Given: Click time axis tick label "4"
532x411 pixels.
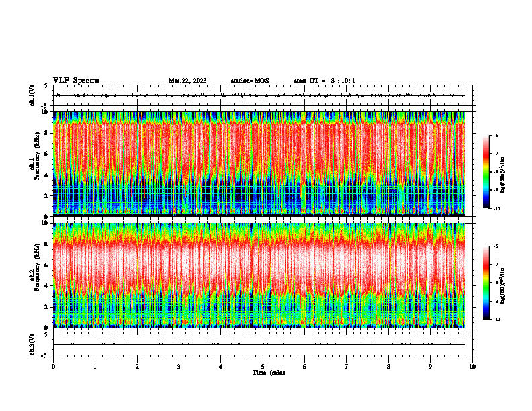Looking at the screenshot, I should point(221,367).
